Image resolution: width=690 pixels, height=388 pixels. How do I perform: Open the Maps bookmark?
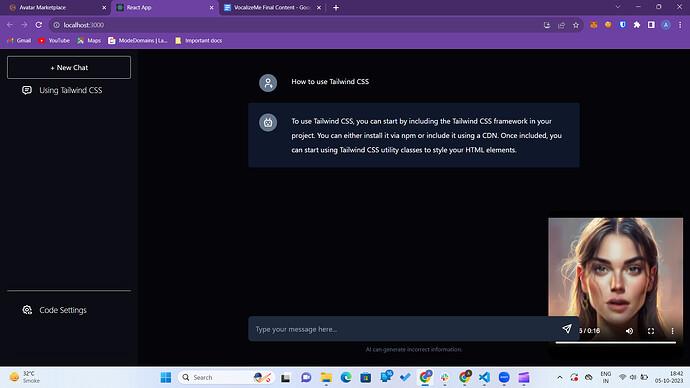[89, 40]
